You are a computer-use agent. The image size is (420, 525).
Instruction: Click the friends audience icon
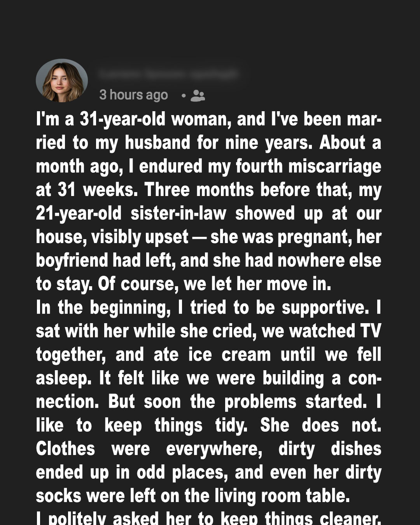[198, 95]
